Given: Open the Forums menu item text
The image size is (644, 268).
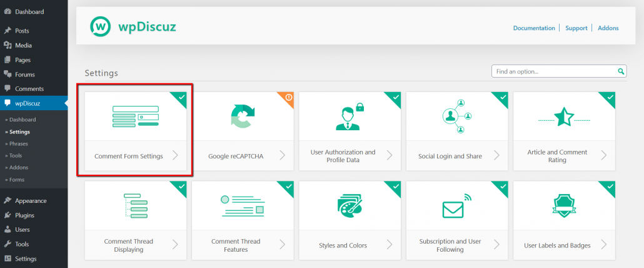Looking at the screenshot, I should pyautogui.click(x=24, y=75).
